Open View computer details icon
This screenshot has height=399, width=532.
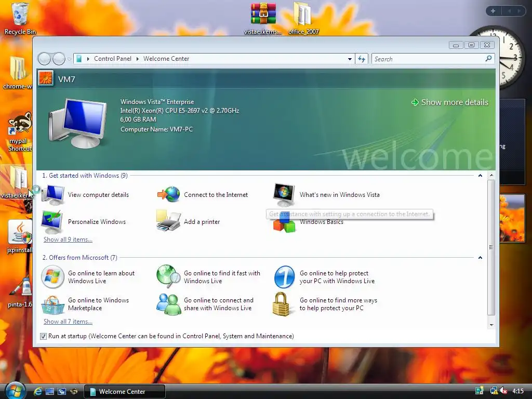[52, 195]
